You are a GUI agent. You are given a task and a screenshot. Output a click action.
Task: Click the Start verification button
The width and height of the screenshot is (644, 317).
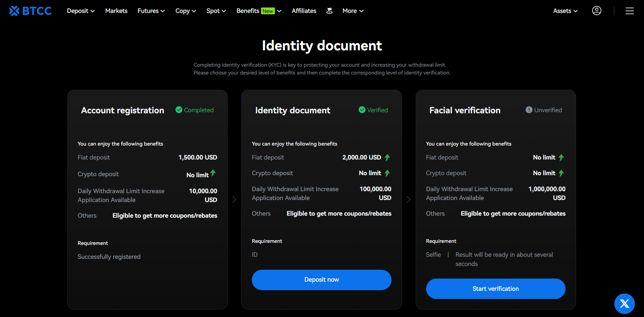pos(496,289)
